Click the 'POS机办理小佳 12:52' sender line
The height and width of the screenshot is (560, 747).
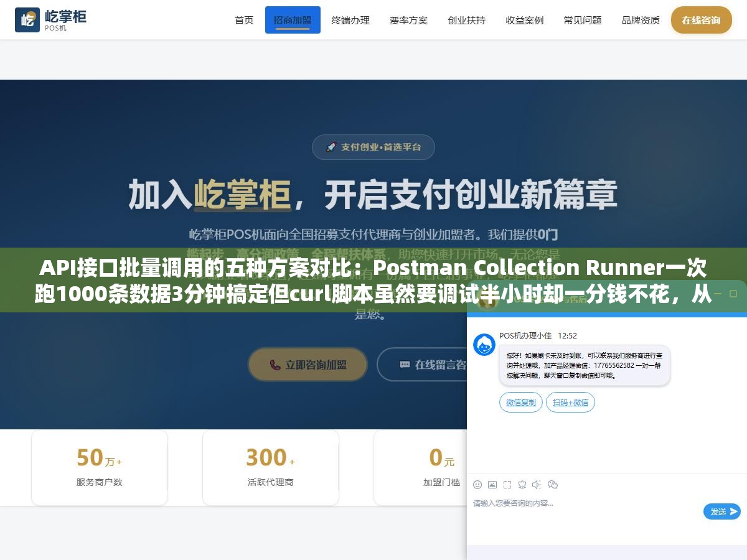(x=538, y=336)
